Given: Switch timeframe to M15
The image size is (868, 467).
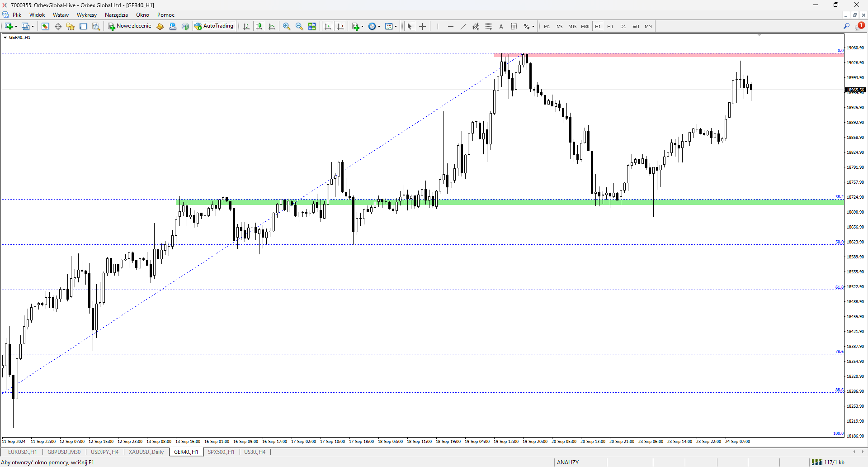Looking at the screenshot, I should coord(572,26).
